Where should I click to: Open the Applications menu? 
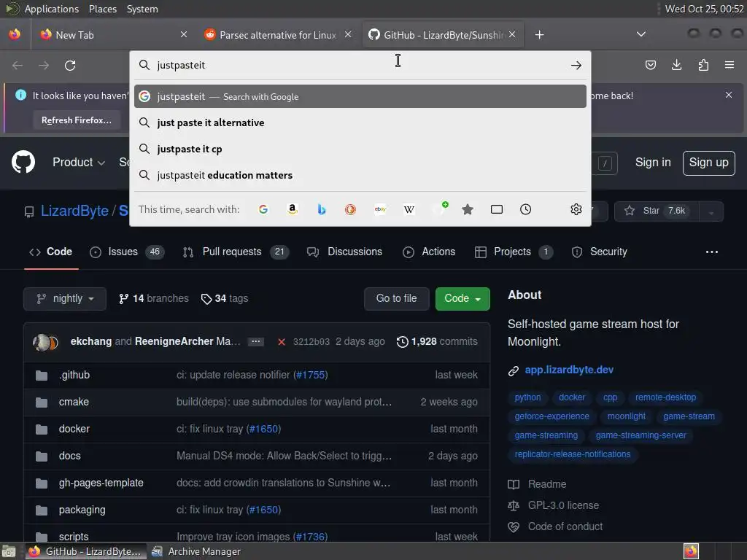52,9
